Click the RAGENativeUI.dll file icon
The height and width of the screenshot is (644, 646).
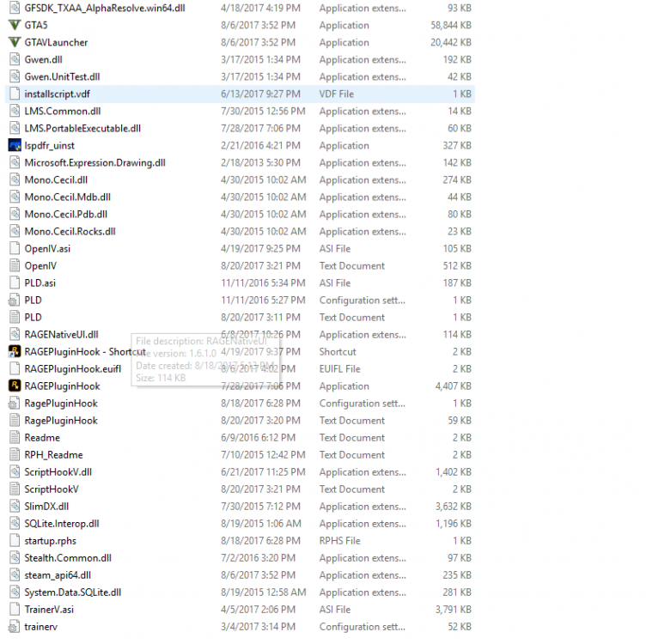15,334
